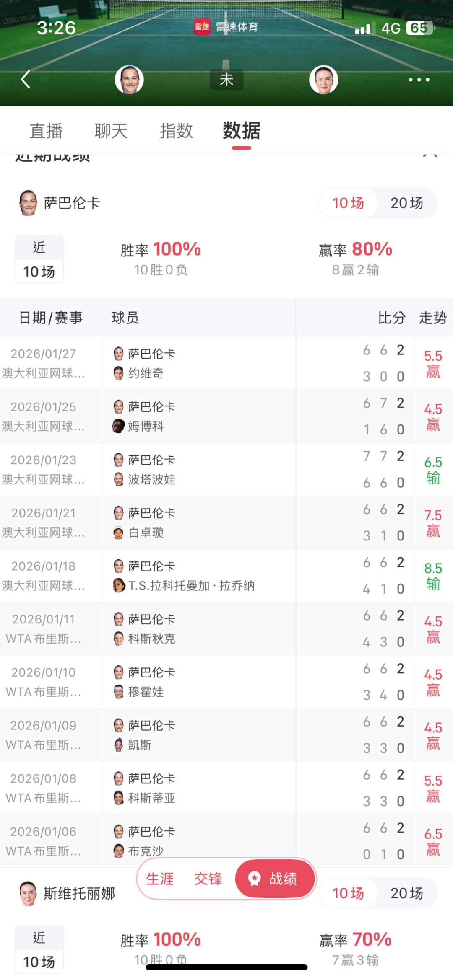Tap 萨巴伦卡 profile photo in recent results
The image size is (453, 980).
pos(28,203)
